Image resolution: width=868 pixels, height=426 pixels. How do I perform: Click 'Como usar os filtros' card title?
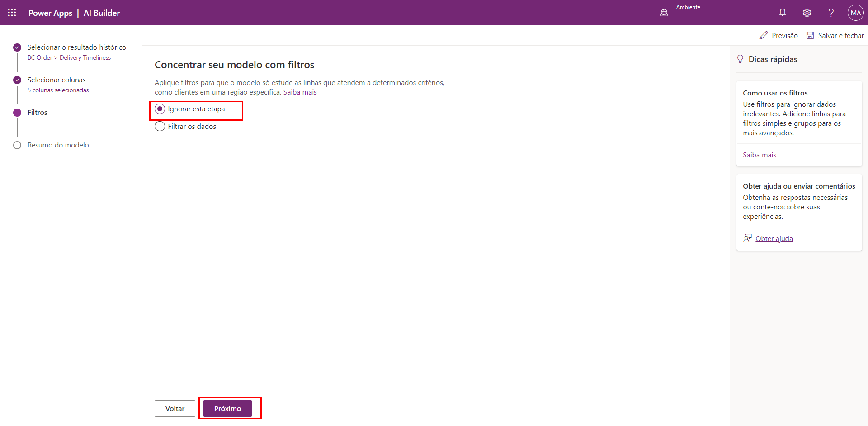click(x=775, y=93)
